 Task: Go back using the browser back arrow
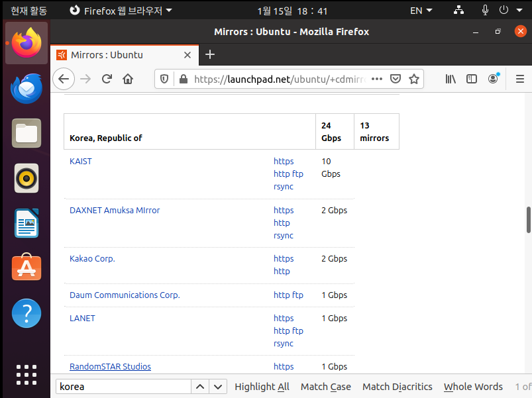pyautogui.click(x=64, y=79)
